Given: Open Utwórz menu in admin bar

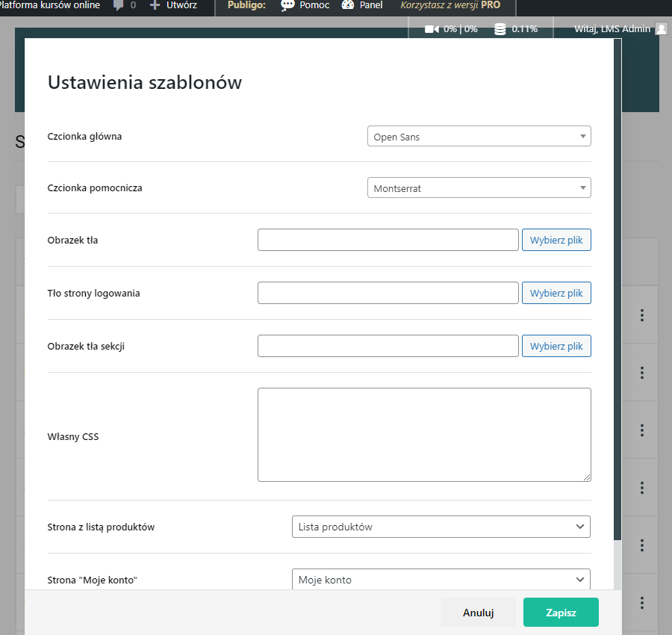Looking at the screenshot, I should [181, 5].
